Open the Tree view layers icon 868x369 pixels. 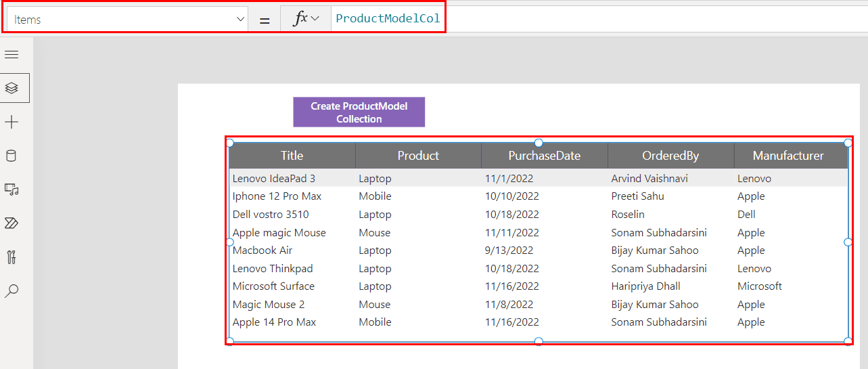coord(12,88)
